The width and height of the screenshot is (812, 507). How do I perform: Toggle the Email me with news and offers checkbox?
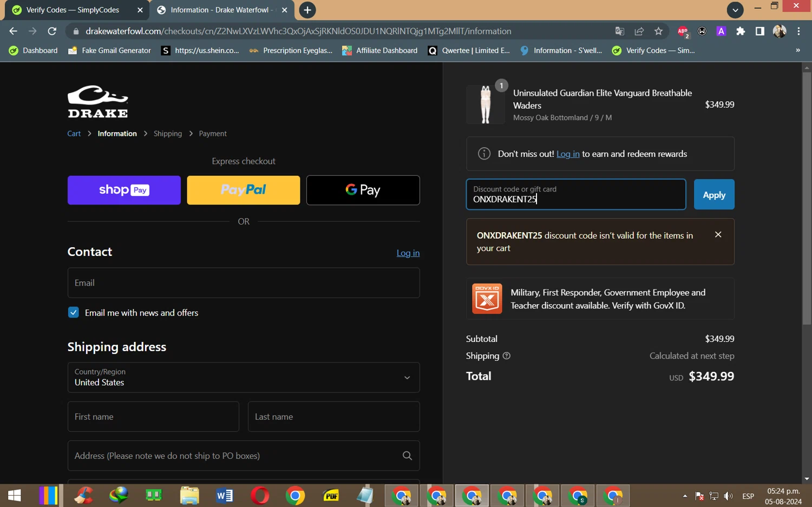click(x=73, y=312)
